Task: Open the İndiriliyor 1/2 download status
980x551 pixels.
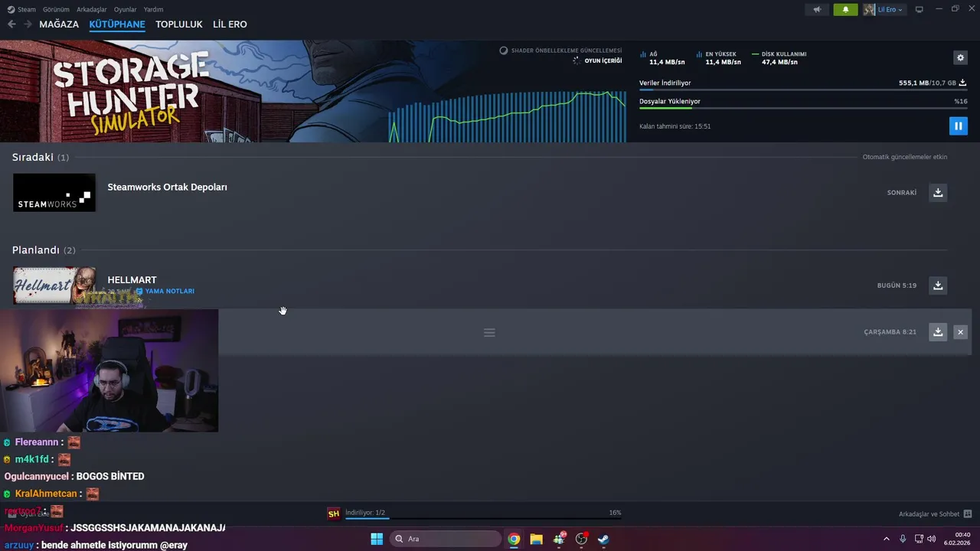Action: [x=365, y=513]
